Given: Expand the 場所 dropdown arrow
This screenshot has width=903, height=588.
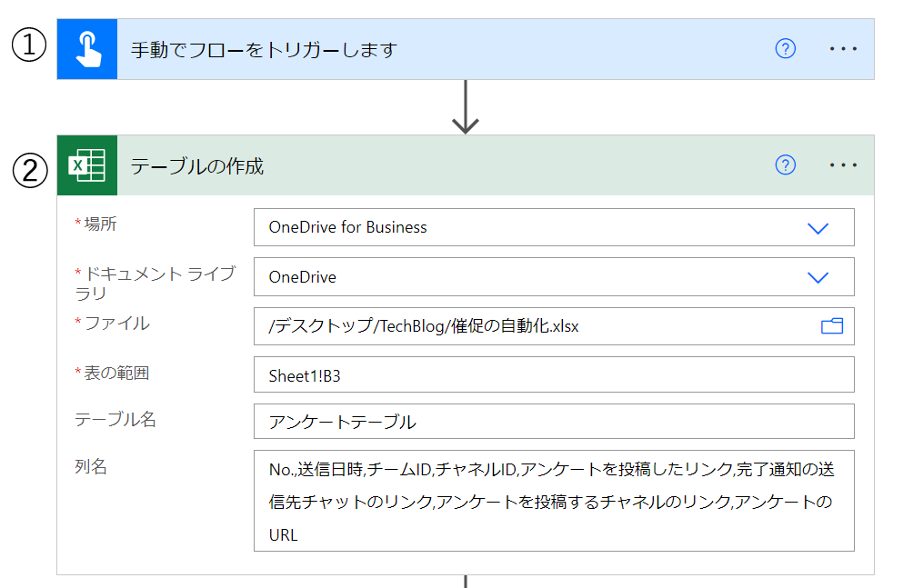Looking at the screenshot, I should click(x=818, y=228).
